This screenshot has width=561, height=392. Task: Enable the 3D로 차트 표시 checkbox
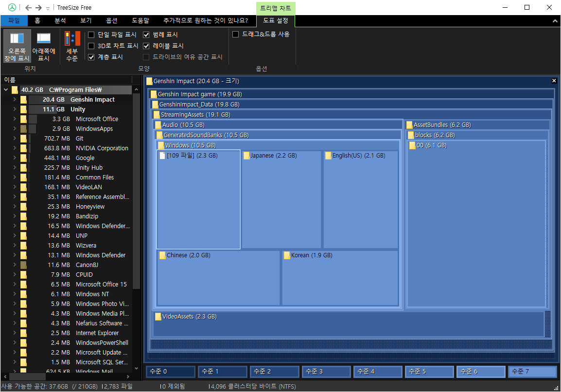coord(91,46)
